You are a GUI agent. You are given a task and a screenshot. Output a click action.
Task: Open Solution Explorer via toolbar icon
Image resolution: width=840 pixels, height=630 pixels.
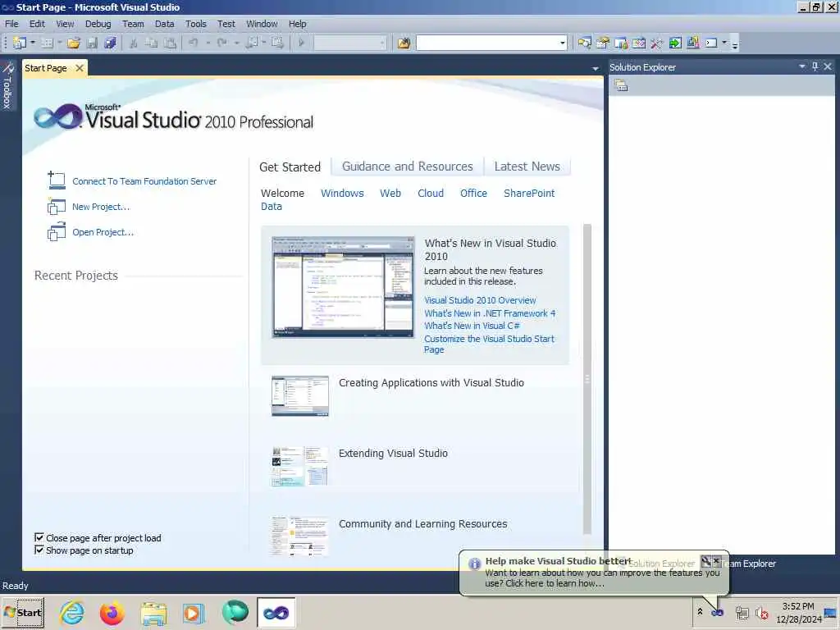584,43
